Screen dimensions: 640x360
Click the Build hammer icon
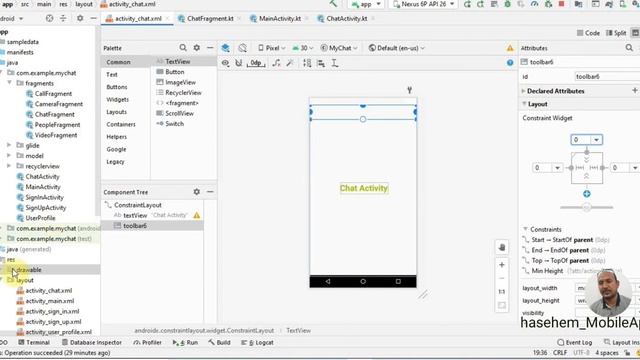pyautogui.click(x=333, y=4)
